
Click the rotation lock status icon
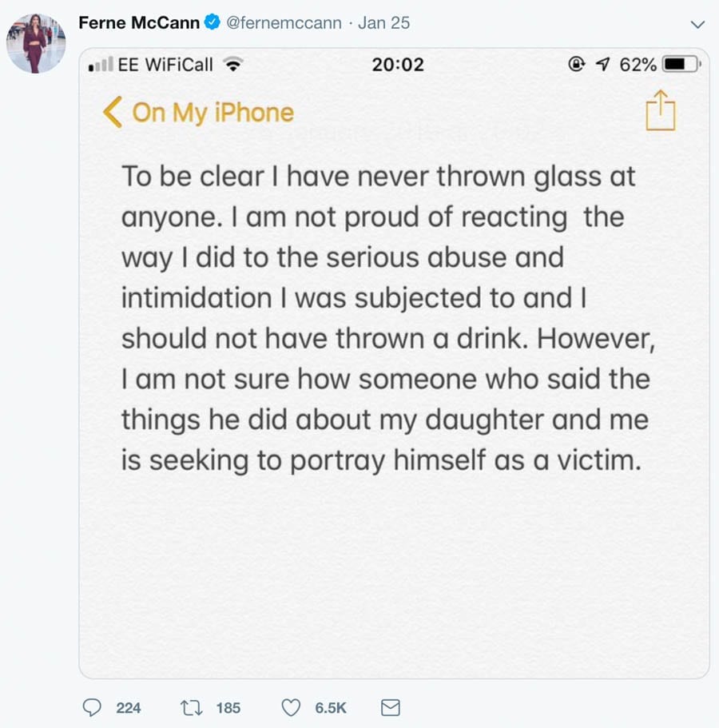pos(576,65)
